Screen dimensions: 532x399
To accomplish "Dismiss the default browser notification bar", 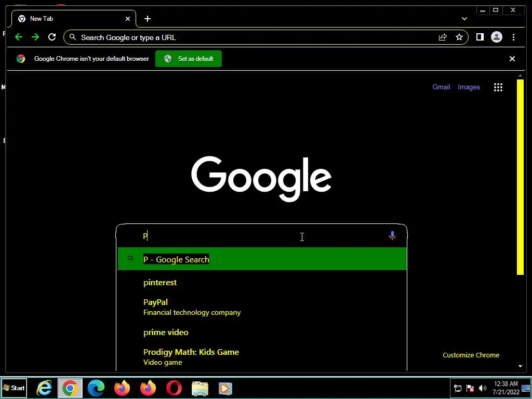I will 512,59.
